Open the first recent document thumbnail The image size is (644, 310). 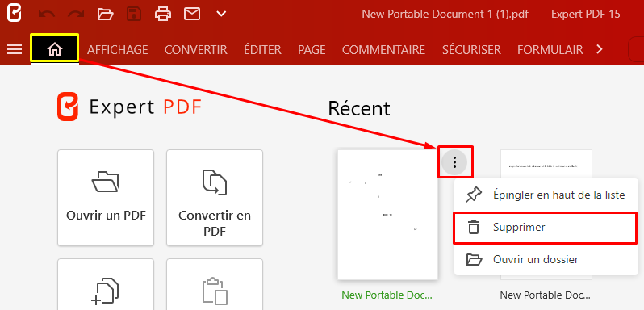pyautogui.click(x=387, y=215)
